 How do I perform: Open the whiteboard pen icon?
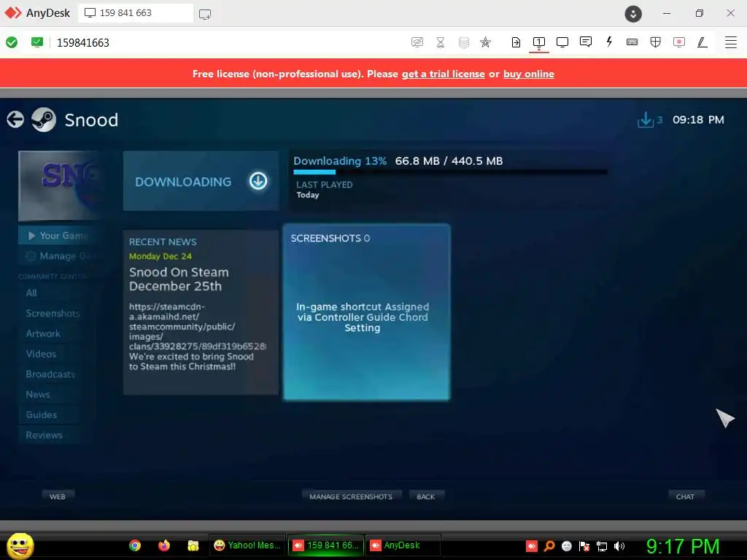point(703,42)
